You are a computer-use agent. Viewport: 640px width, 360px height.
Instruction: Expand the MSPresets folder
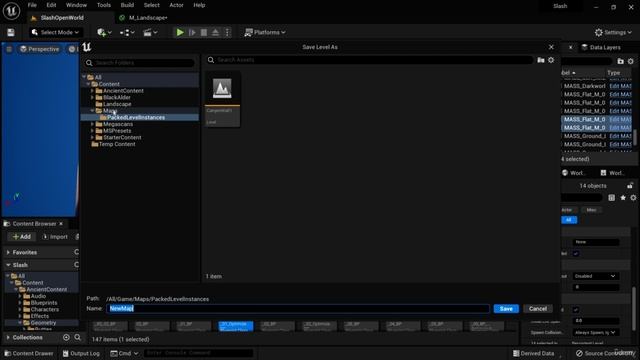click(x=92, y=131)
